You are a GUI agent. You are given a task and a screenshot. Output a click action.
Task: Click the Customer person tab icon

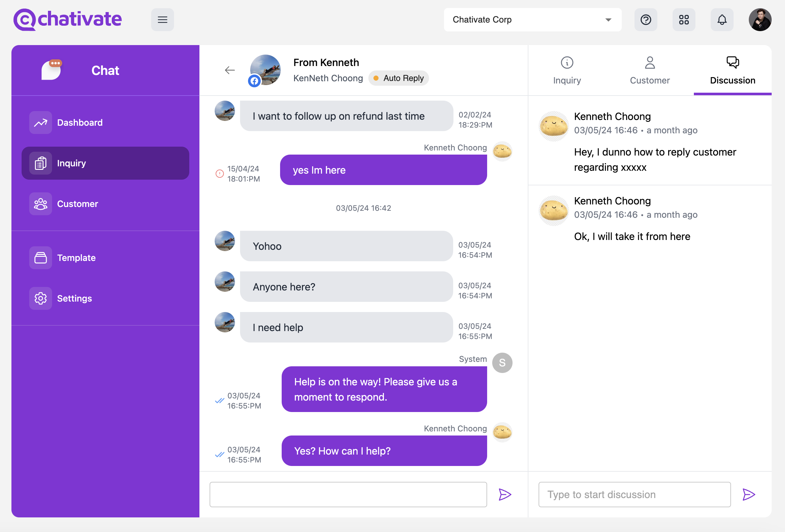649,63
